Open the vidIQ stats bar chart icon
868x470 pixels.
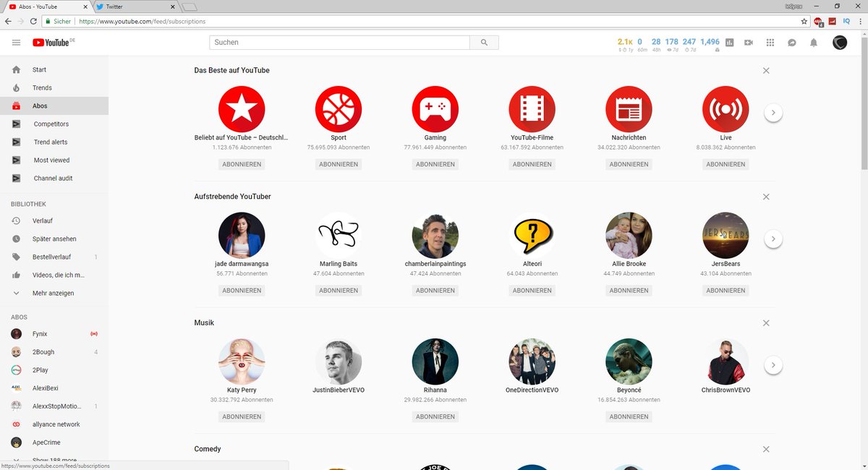729,43
